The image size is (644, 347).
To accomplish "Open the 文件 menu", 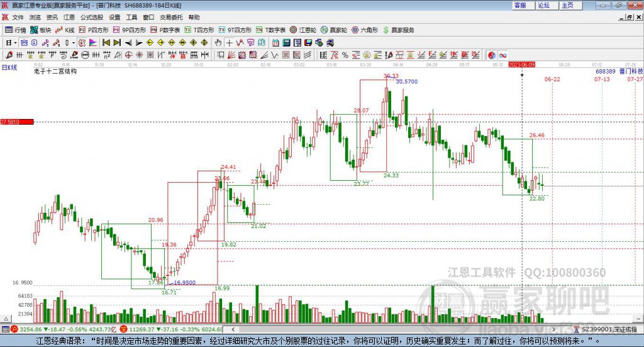I will coord(18,17).
